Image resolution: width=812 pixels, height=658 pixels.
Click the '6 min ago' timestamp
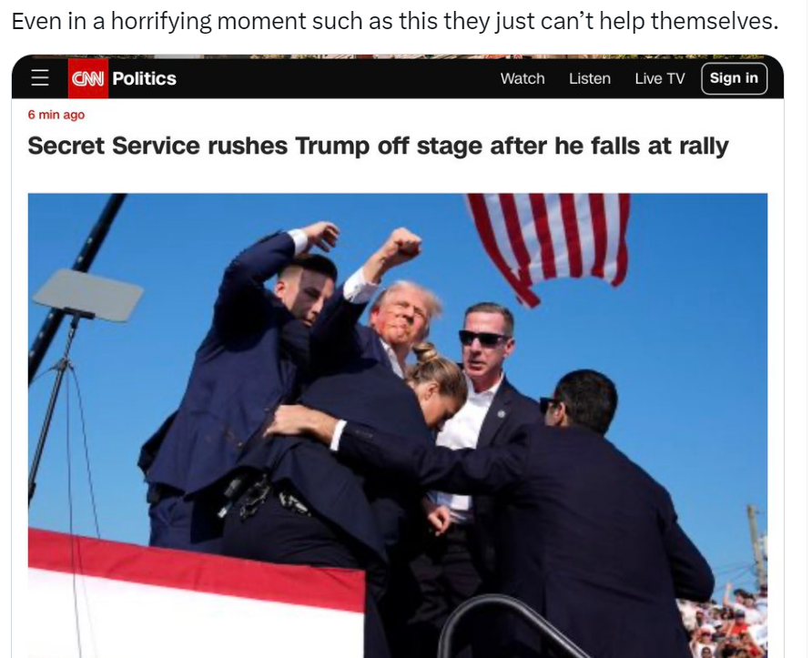tap(56, 115)
